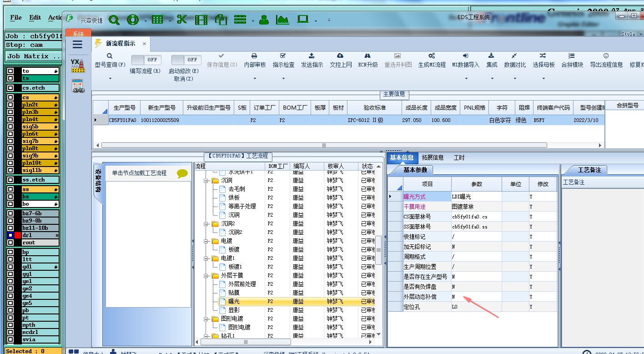
Task: Click the green laptop icon
Action: [302, 20]
